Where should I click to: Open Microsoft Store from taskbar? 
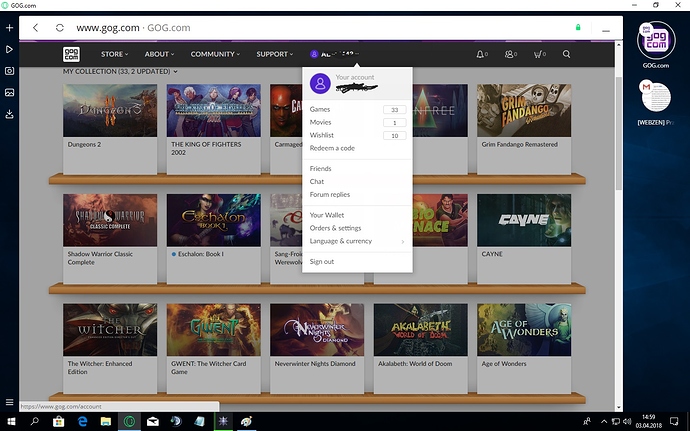tap(58, 421)
